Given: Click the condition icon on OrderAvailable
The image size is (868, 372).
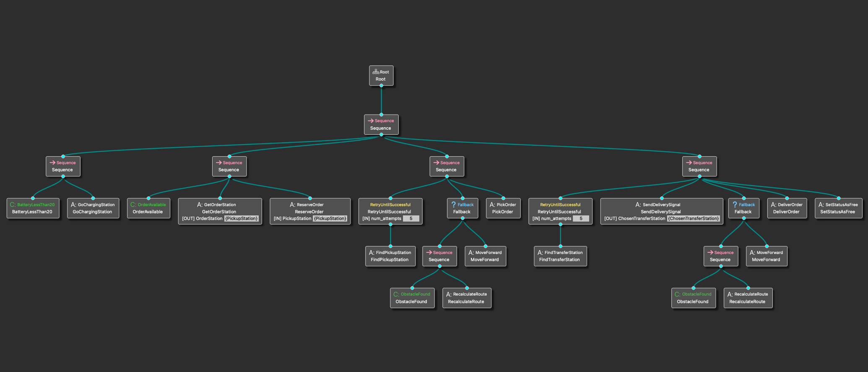Looking at the screenshot, I should point(133,204).
